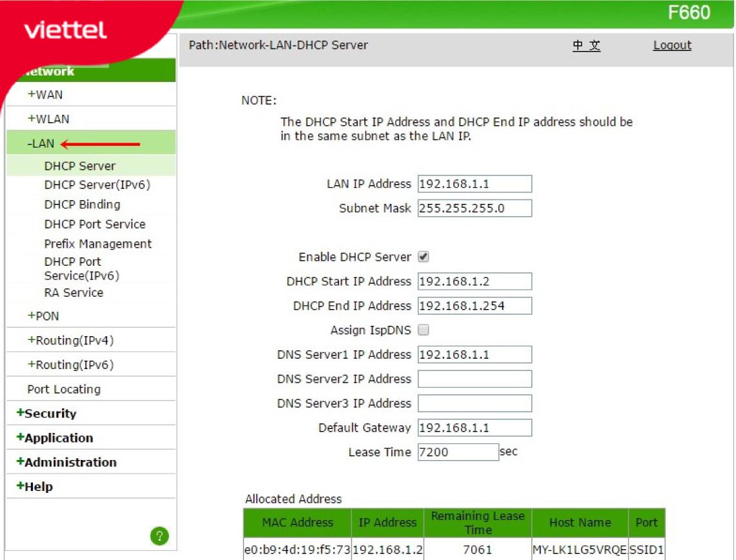Expand the WLAN menu
This screenshot has width=736, height=560.
48,119
